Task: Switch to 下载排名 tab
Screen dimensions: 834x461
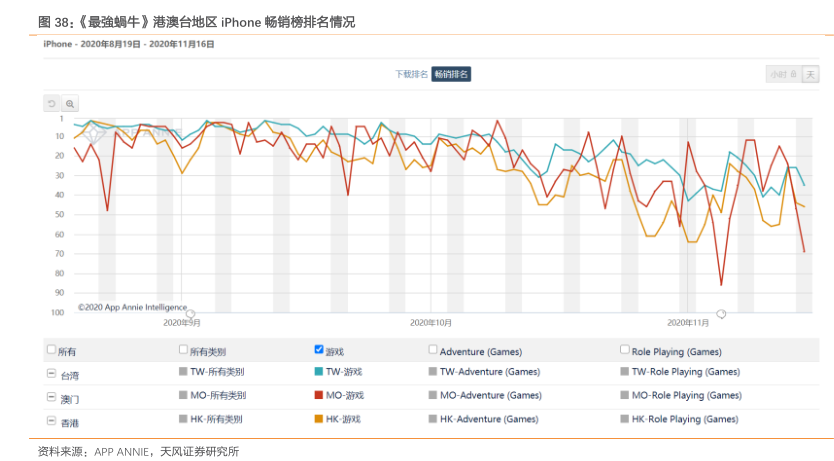Action: pos(411,74)
